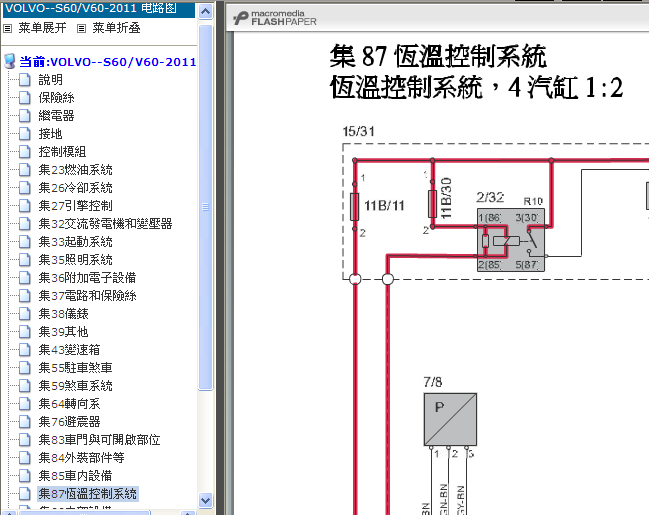
Task: Click the page icon beside 集23燃油系統
Action: (25, 170)
